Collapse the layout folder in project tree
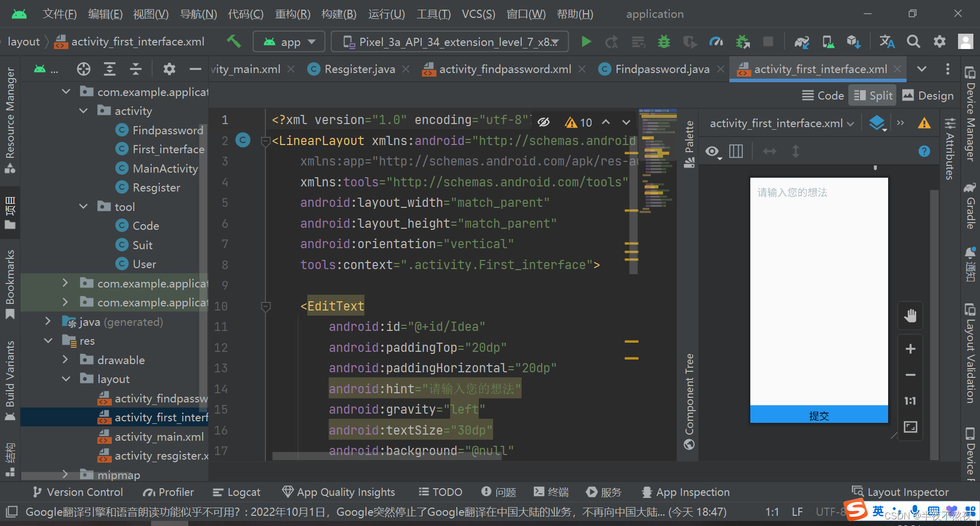Image resolution: width=980 pixels, height=526 pixels. [x=66, y=379]
